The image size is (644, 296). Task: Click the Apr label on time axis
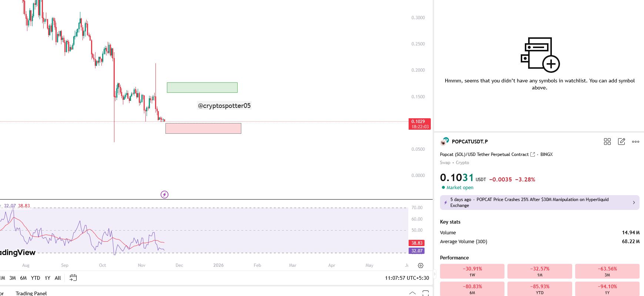tap(332, 265)
